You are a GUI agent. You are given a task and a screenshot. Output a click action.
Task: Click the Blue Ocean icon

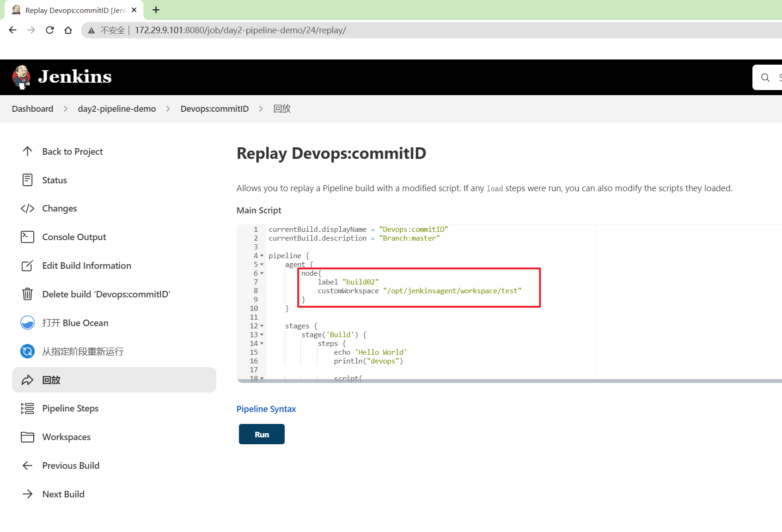(27, 323)
